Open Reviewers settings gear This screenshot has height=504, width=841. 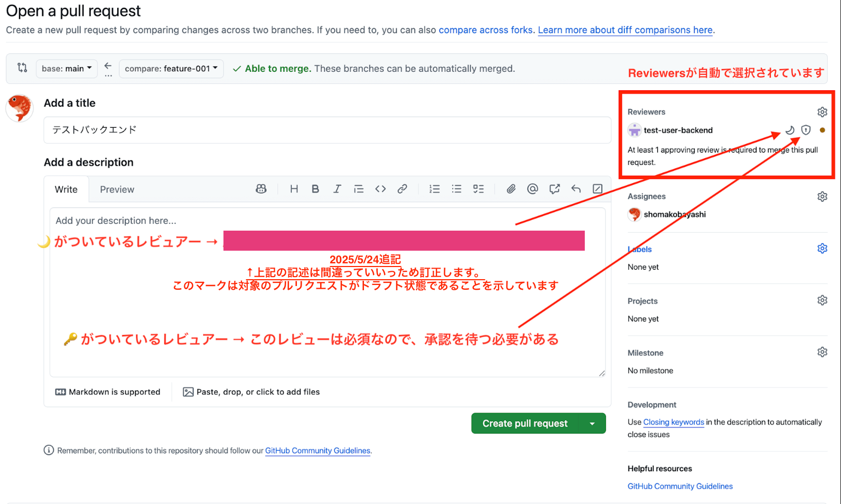823,112
